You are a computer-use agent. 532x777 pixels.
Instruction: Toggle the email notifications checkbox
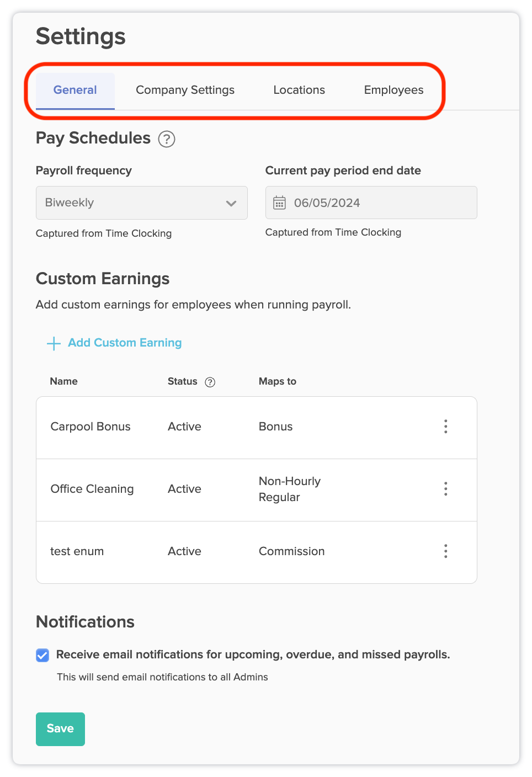coord(42,655)
